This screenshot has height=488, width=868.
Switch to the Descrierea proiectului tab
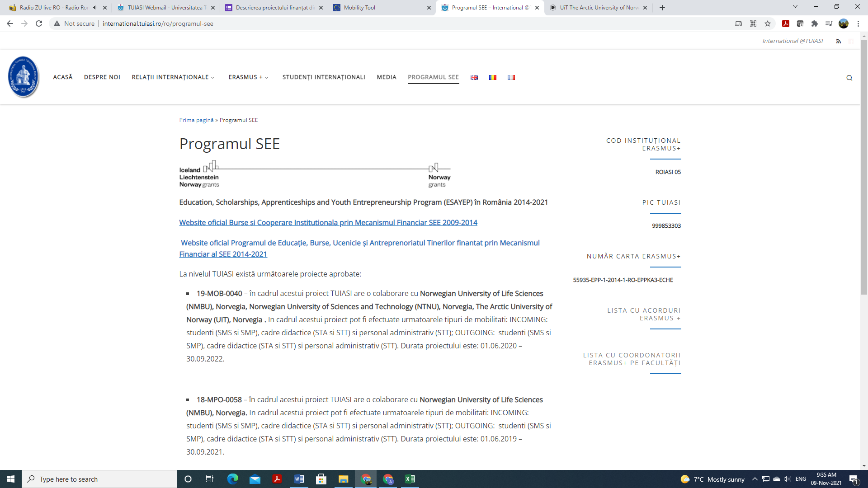pos(274,8)
